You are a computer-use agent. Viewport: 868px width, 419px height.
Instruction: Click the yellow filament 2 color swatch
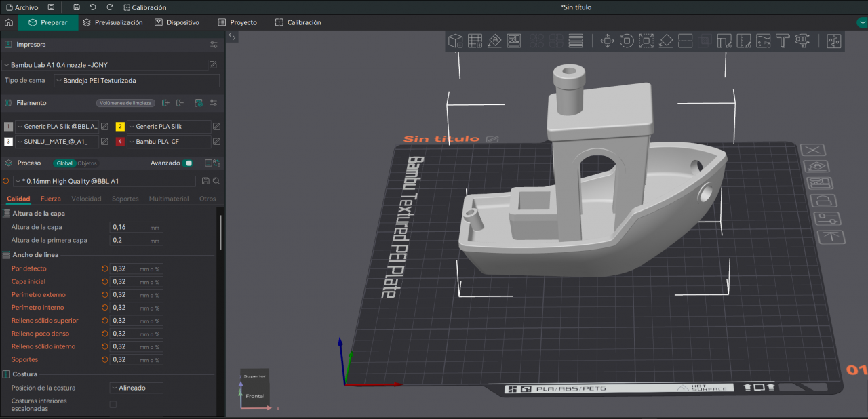(x=120, y=127)
